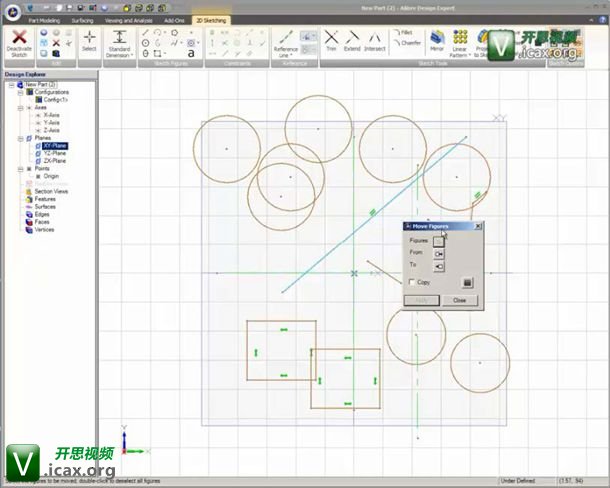Click the application menu orb

pyautogui.click(x=13, y=11)
